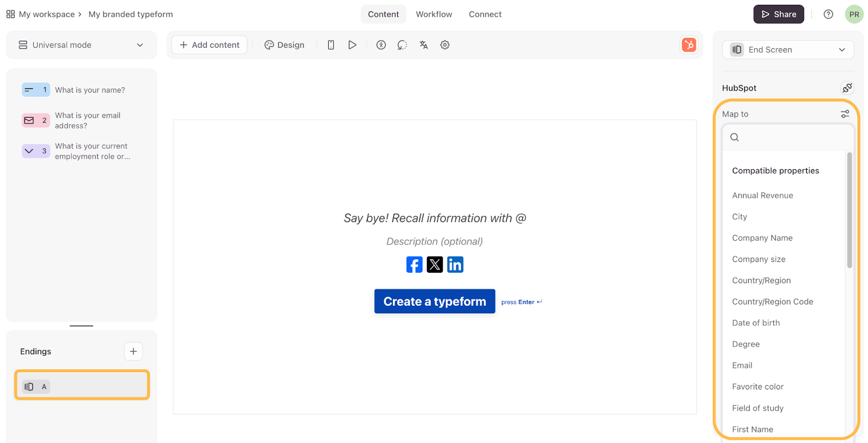Open question What is your name?

click(x=90, y=90)
